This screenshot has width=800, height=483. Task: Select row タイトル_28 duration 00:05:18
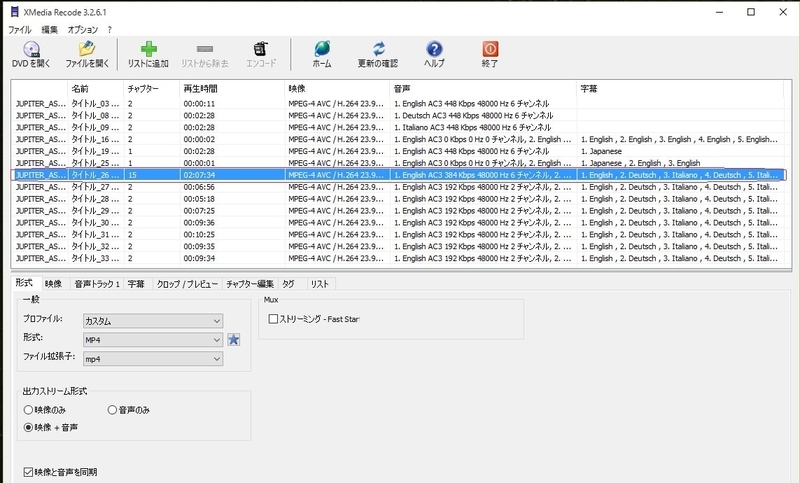click(x=397, y=199)
